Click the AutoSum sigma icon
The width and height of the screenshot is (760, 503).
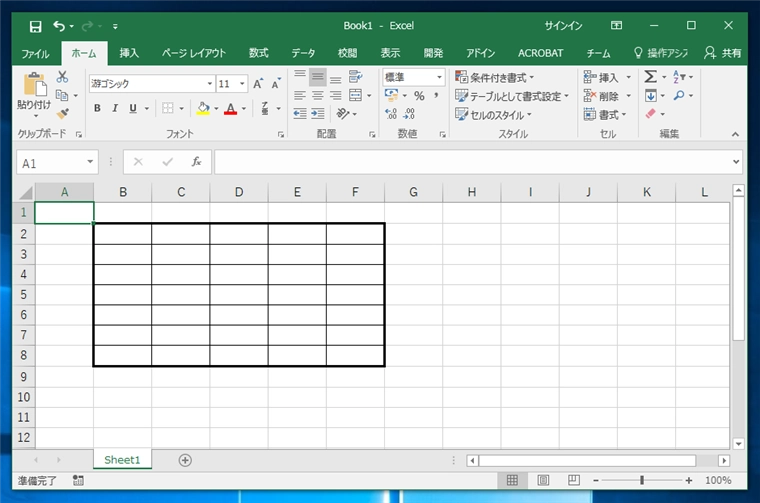[650, 77]
